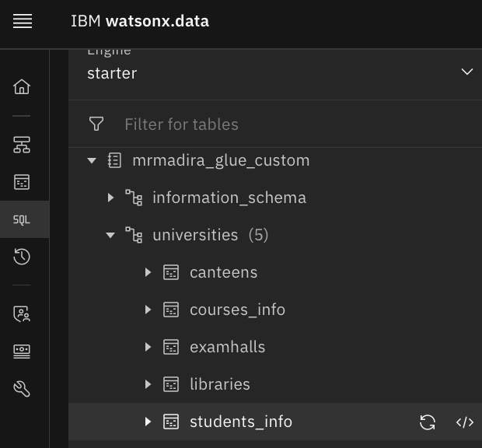This screenshot has height=448, width=482.
Task: Click the filter funnel icon
Action: (x=96, y=124)
